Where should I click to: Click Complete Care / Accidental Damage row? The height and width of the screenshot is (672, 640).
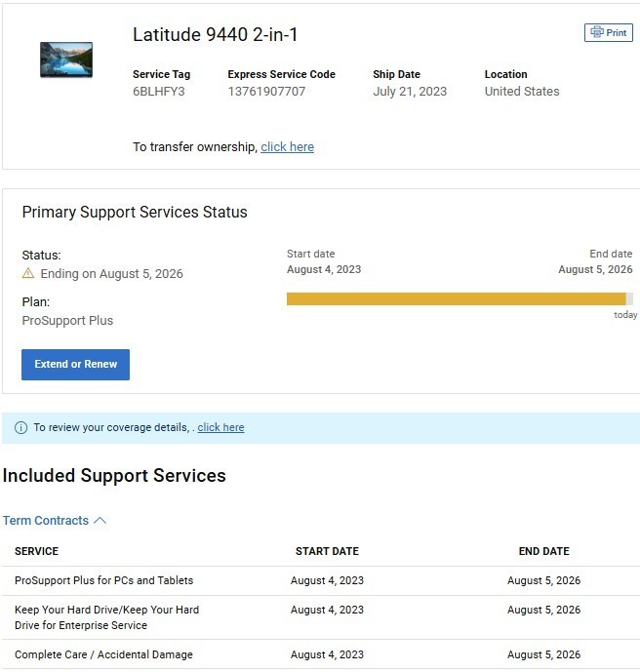[x=321, y=654]
